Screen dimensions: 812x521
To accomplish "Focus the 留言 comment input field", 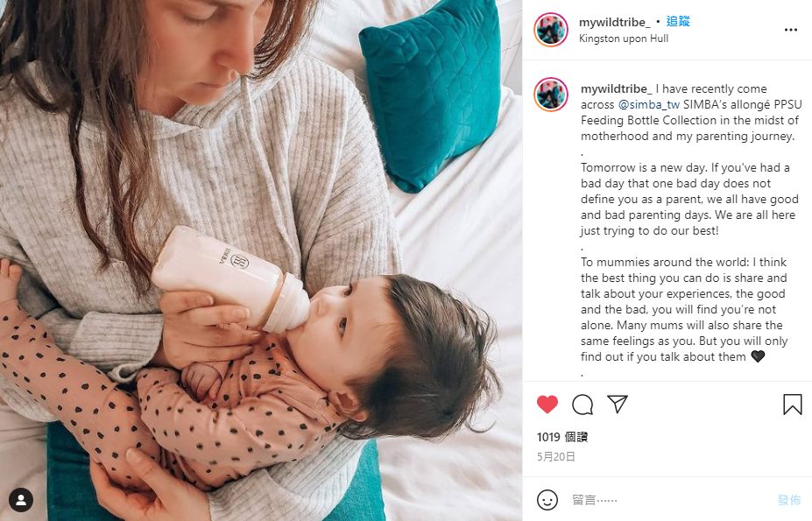I will pyautogui.click(x=668, y=500).
